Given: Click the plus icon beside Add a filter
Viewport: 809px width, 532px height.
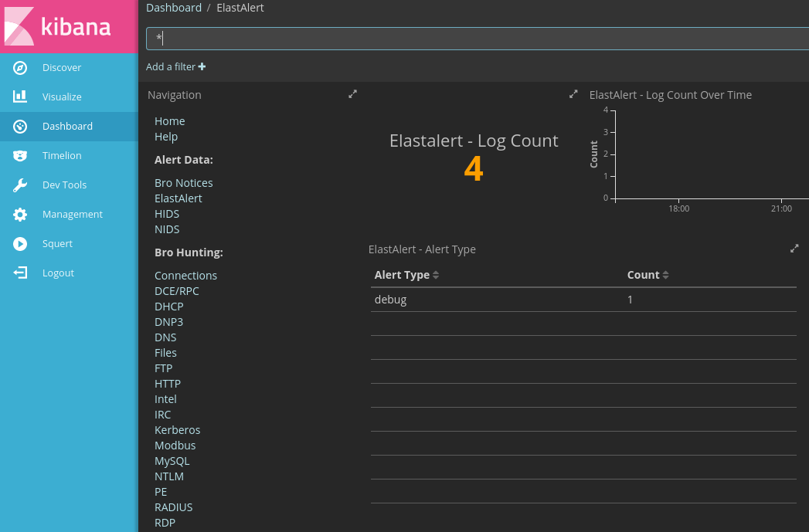Looking at the screenshot, I should tap(202, 66).
